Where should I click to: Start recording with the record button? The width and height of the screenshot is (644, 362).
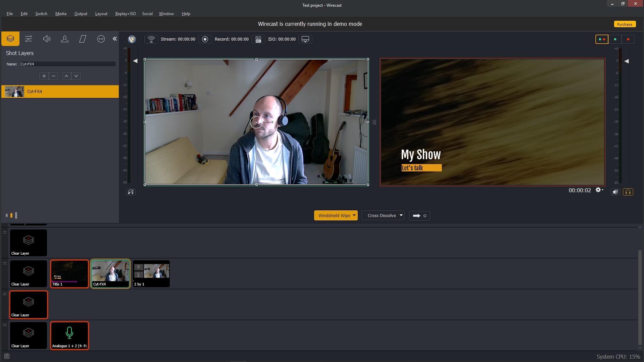tap(205, 39)
